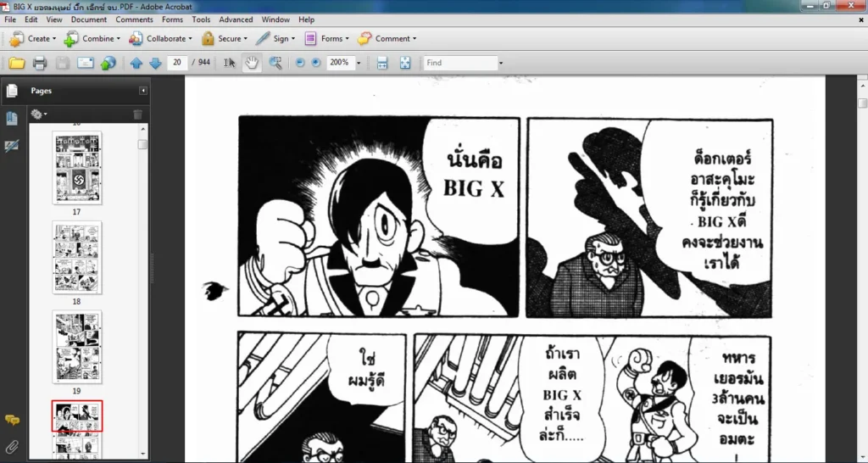Viewport: 868px width, 463px height.
Task: Click the Find text box
Action: click(x=460, y=63)
